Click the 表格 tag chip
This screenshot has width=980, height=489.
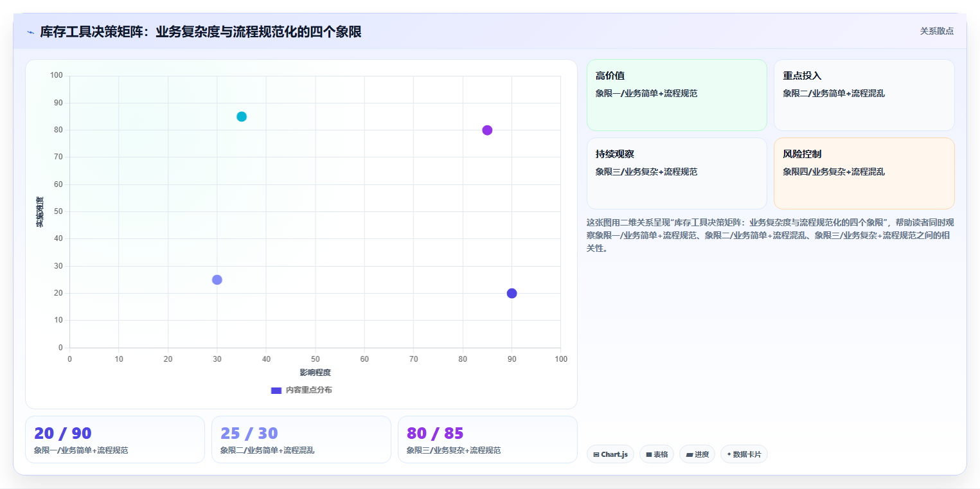tap(657, 454)
